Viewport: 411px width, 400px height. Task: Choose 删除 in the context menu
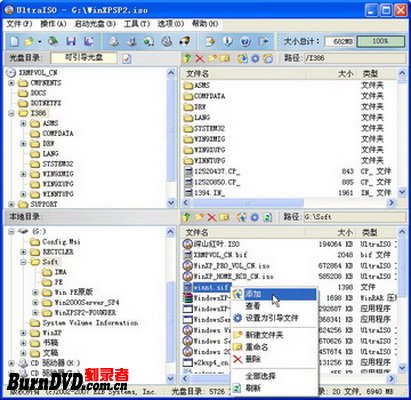pos(274,359)
